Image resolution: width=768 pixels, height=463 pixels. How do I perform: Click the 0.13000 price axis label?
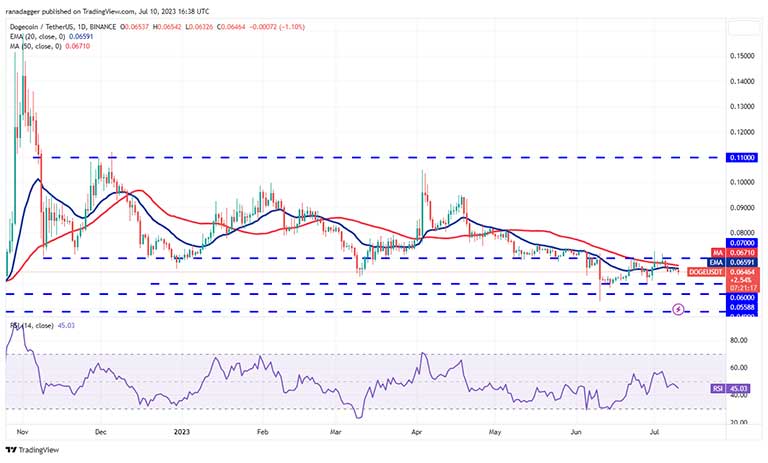742,106
